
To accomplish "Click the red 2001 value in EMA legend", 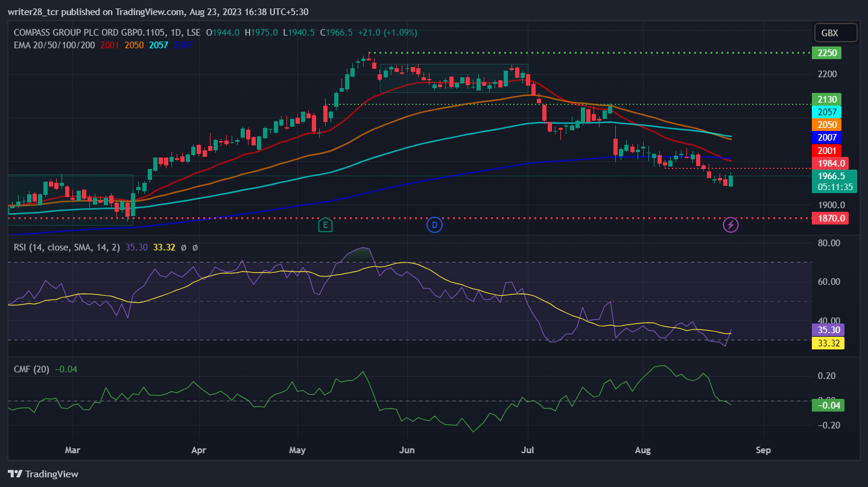I will [x=109, y=45].
